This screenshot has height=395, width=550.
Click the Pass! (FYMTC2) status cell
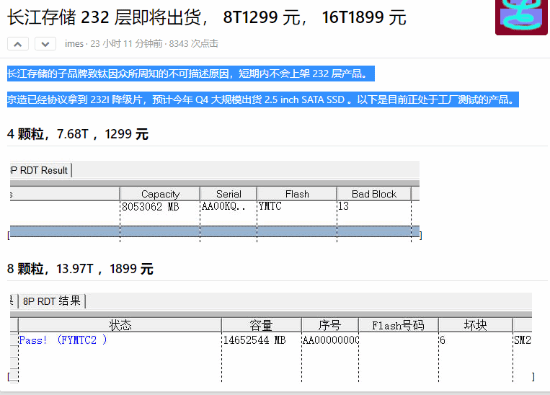click(x=63, y=340)
